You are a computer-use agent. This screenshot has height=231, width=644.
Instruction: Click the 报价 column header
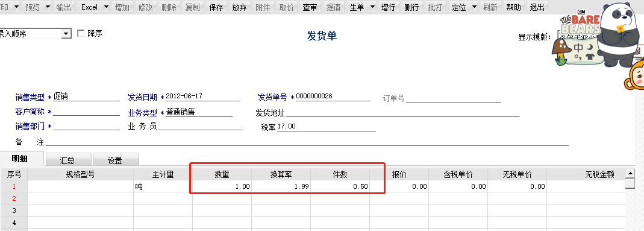click(x=399, y=175)
